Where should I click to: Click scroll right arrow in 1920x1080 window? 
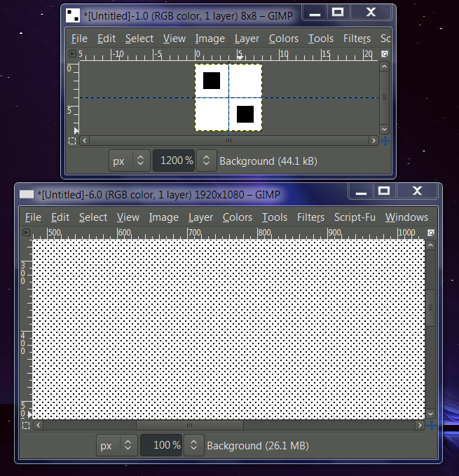420,426
